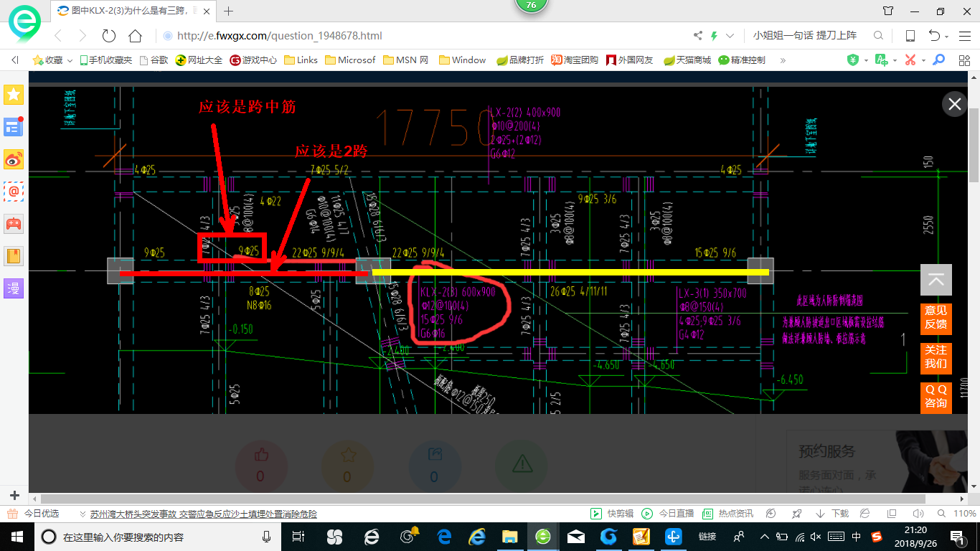Click the green lightning speed-mode icon
The width and height of the screenshot is (980, 551).
(x=715, y=36)
